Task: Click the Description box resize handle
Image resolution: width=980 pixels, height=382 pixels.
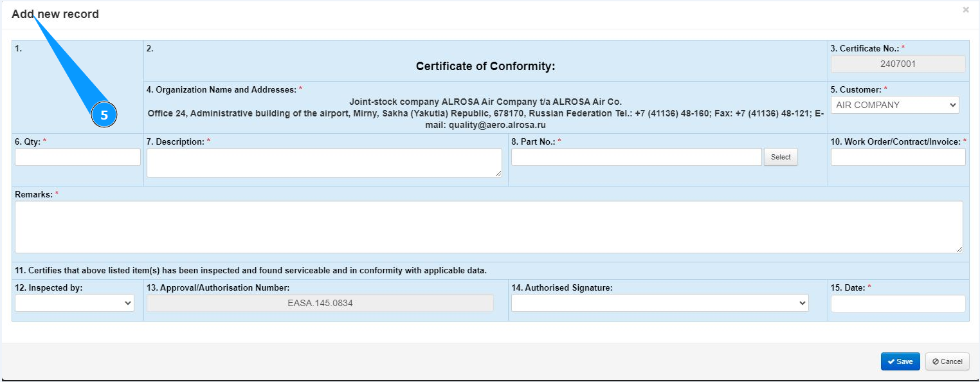Action: point(498,174)
